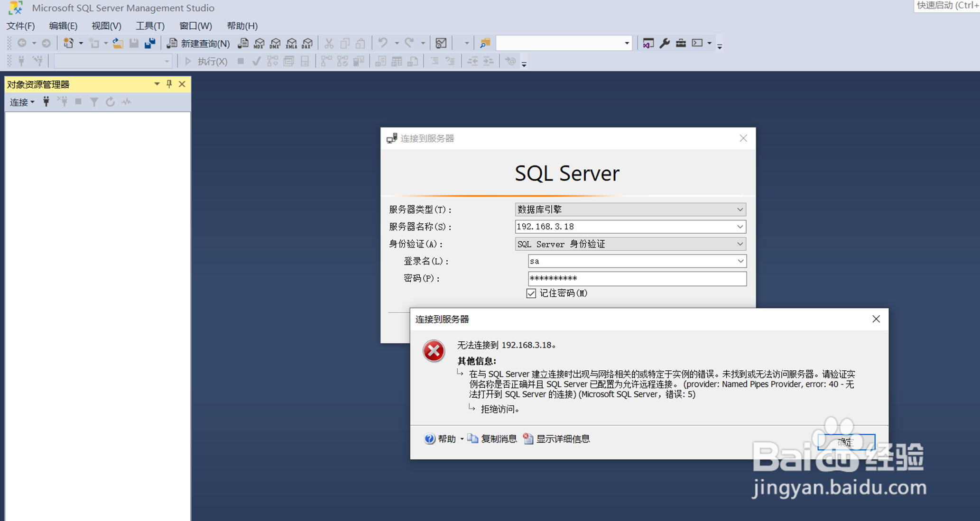
Task: Click the connect plug icon in Object Explorer
Action: [x=46, y=101]
